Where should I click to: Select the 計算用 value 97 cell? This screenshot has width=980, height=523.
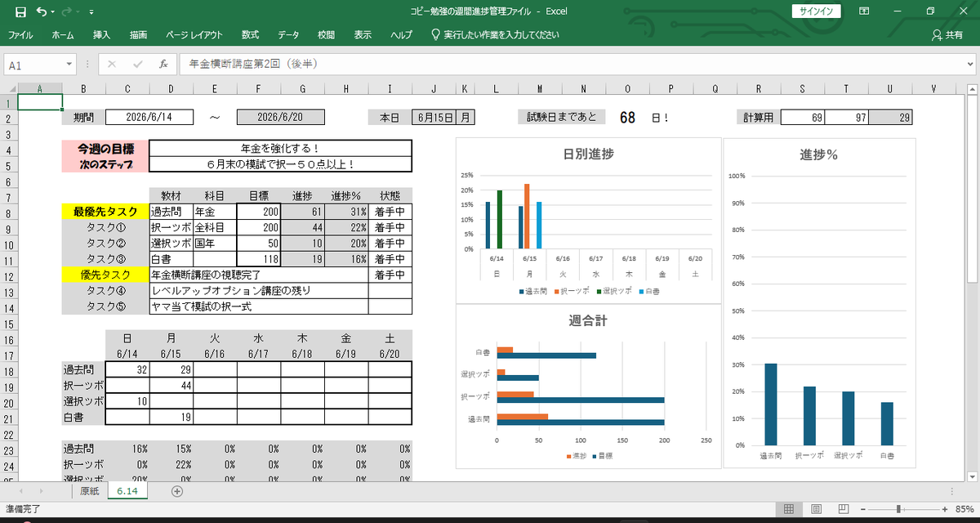click(846, 117)
